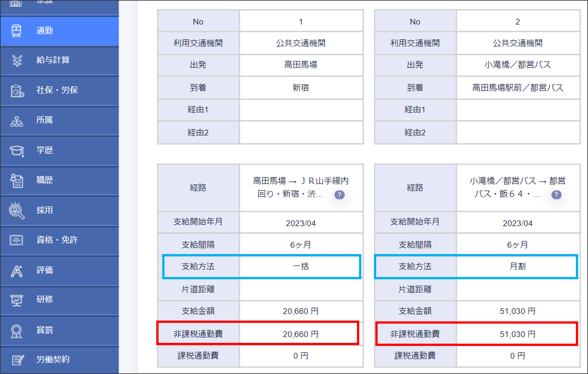
Task: Click the clipboard icon for 社保・労保
Action: [17, 91]
